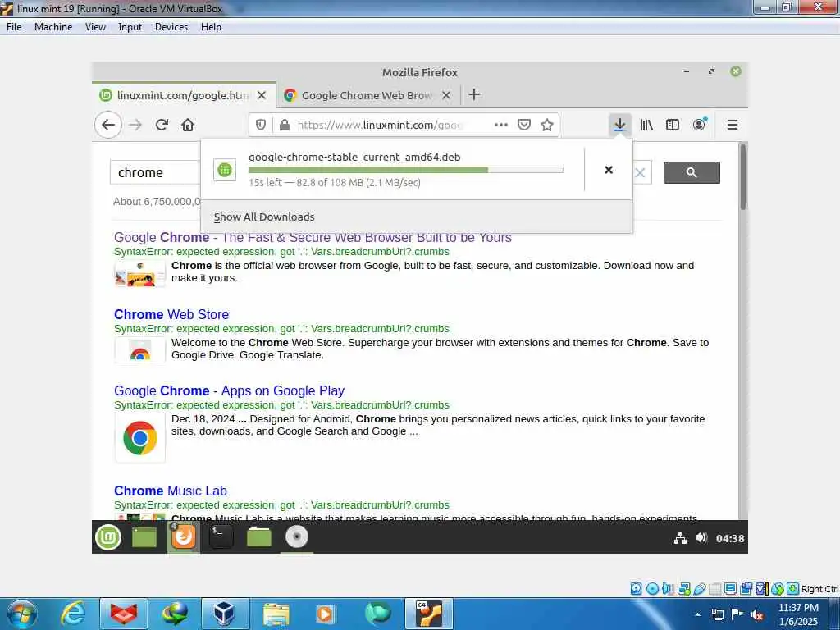Open the Linux Mint start menu
Screen dimensions: 840x630
click(108, 537)
